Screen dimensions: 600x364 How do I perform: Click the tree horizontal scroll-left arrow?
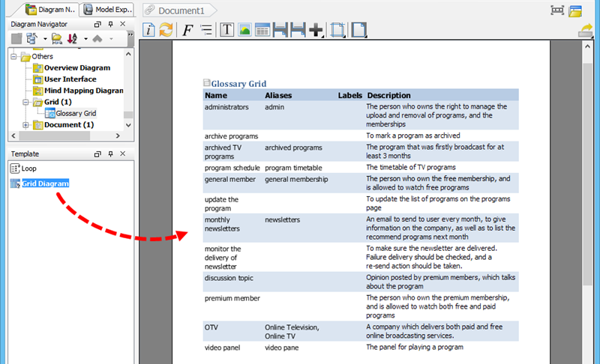[x=13, y=136]
